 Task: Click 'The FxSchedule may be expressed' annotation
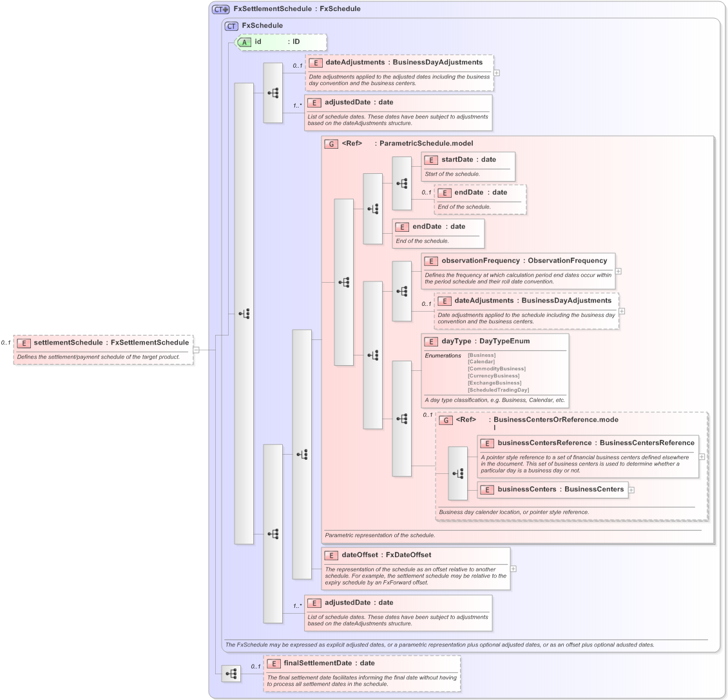pos(439,645)
